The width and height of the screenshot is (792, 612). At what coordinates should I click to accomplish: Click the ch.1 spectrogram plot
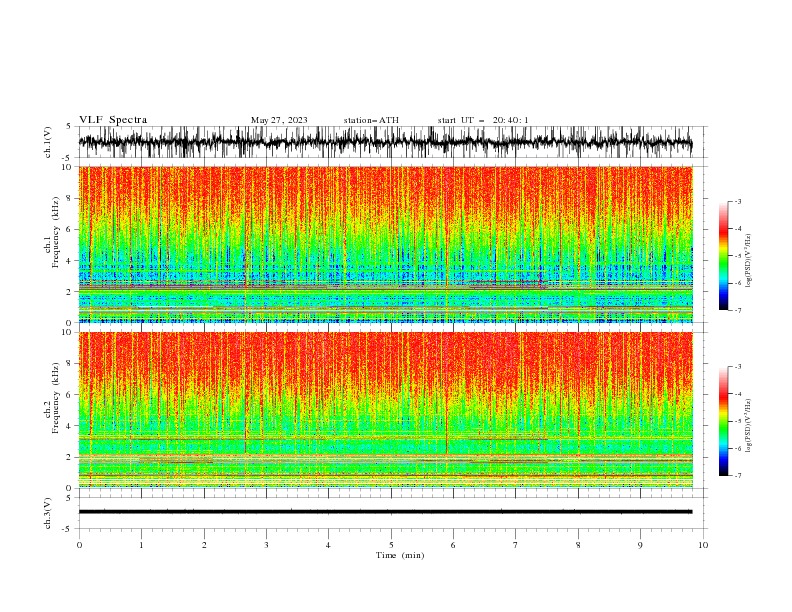click(386, 244)
